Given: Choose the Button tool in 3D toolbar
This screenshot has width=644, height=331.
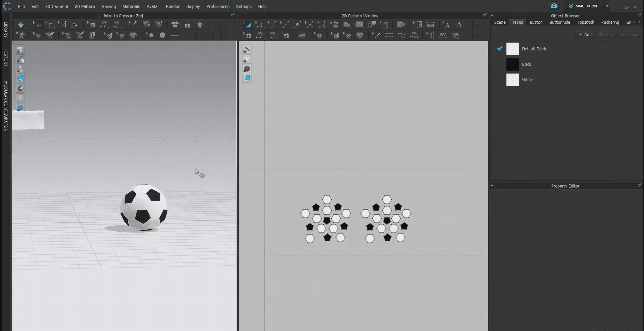Looking at the screenshot, I should pyautogui.click(x=162, y=35).
